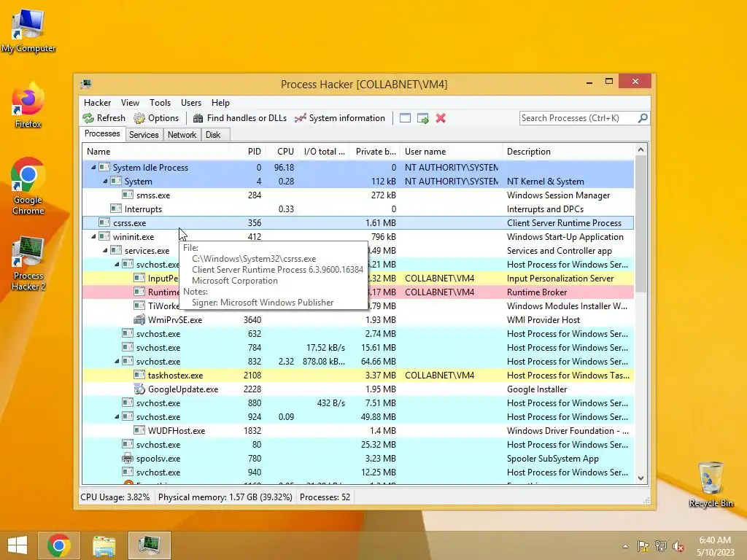Click Action Center flag tray icon
Screen dimensions: 747x560
643,546
